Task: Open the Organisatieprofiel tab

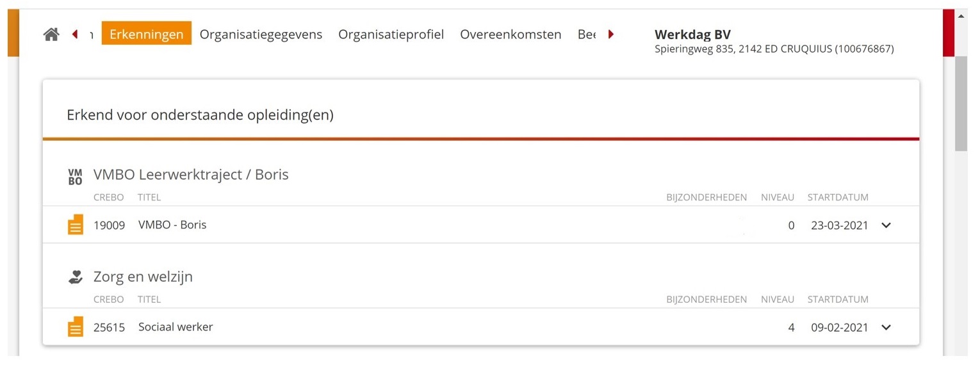Action: coord(391,34)
